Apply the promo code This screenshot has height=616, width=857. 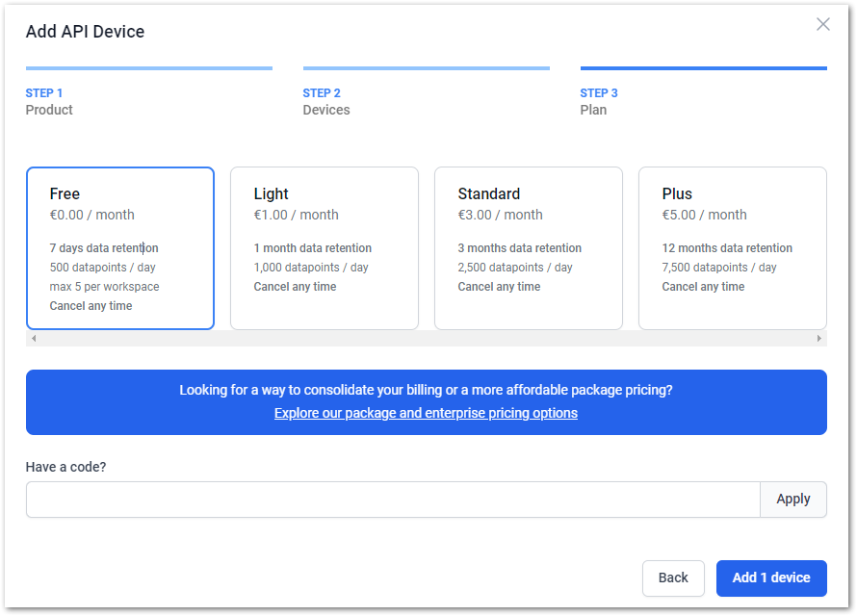coord(793,500)
